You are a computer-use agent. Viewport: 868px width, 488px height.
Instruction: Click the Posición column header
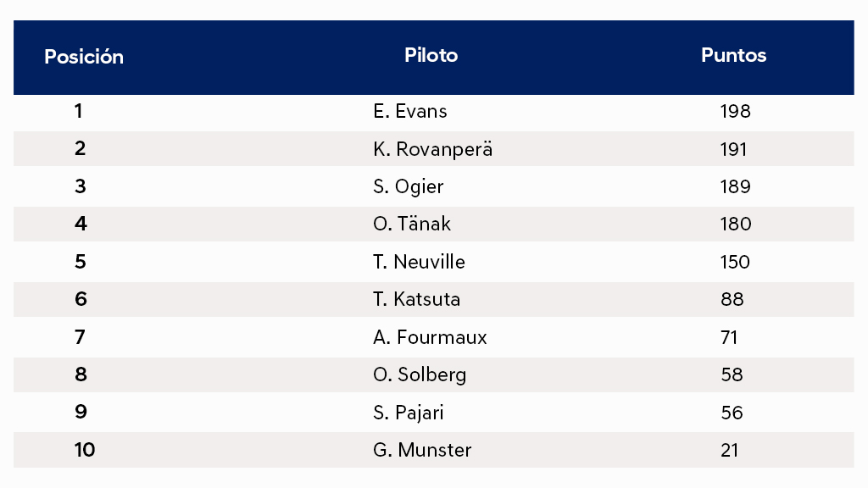click(84, 57)
